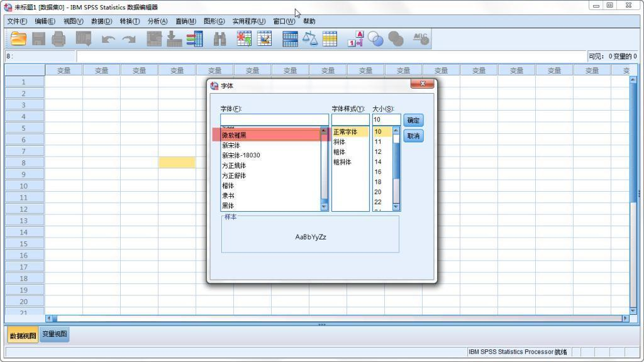Click the Undo arrow in the toolbar

click(108, 40)
